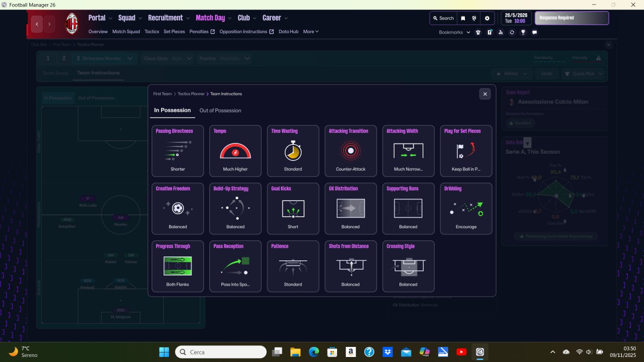Click First Team in dialog breadcrumb
Screen dimensions: 644x362
point(163,94)
